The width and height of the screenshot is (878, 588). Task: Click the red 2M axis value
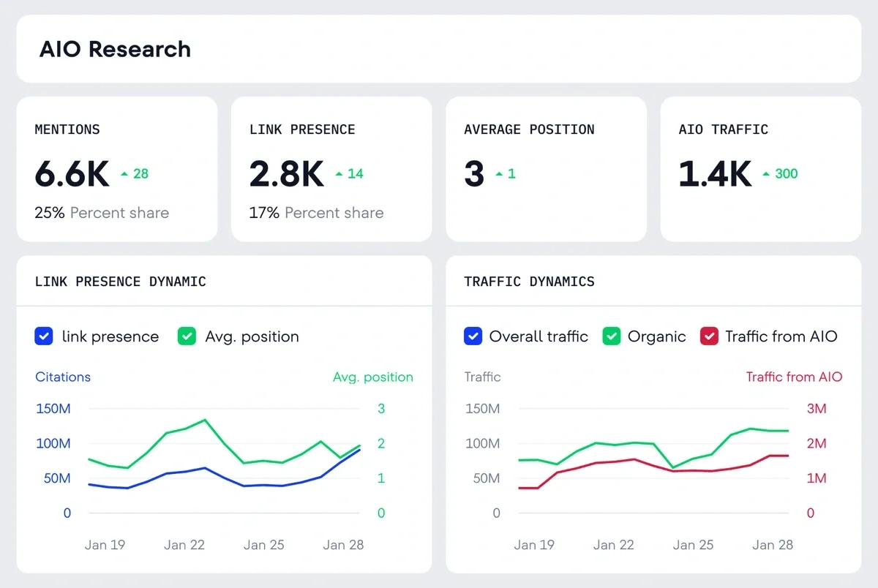(817, 444)
